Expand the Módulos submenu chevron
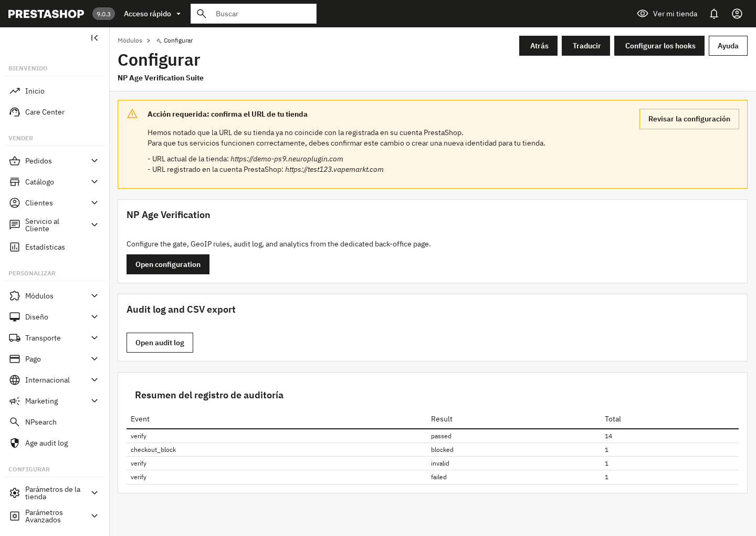 pos(94,296)
